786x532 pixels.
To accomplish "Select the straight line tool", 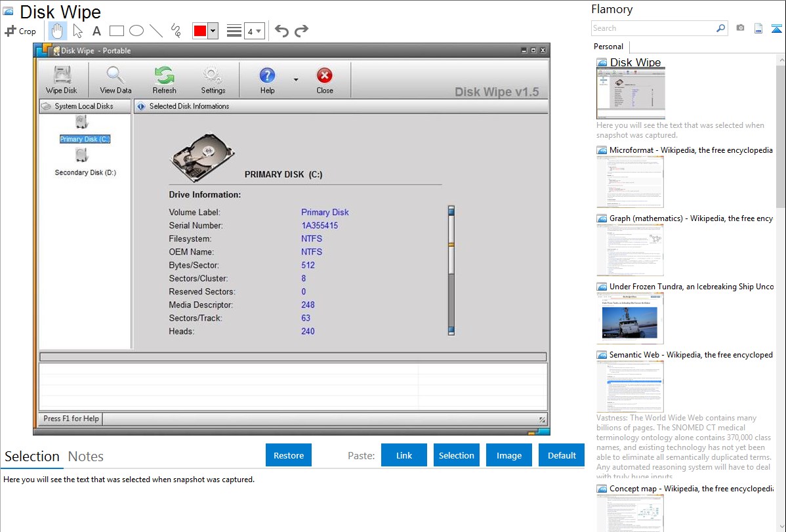I will [156, 31].
